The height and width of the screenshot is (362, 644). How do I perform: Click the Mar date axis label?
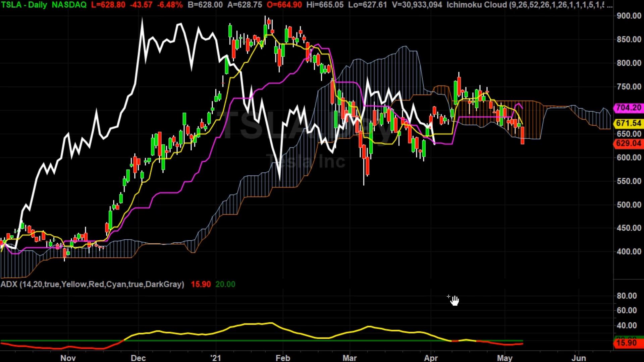[x=350, y=358]
